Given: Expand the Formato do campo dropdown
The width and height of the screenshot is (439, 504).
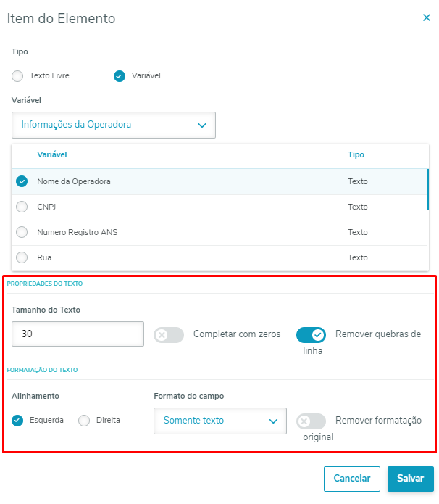Looking at the screenshot, I should pos(220,421).
